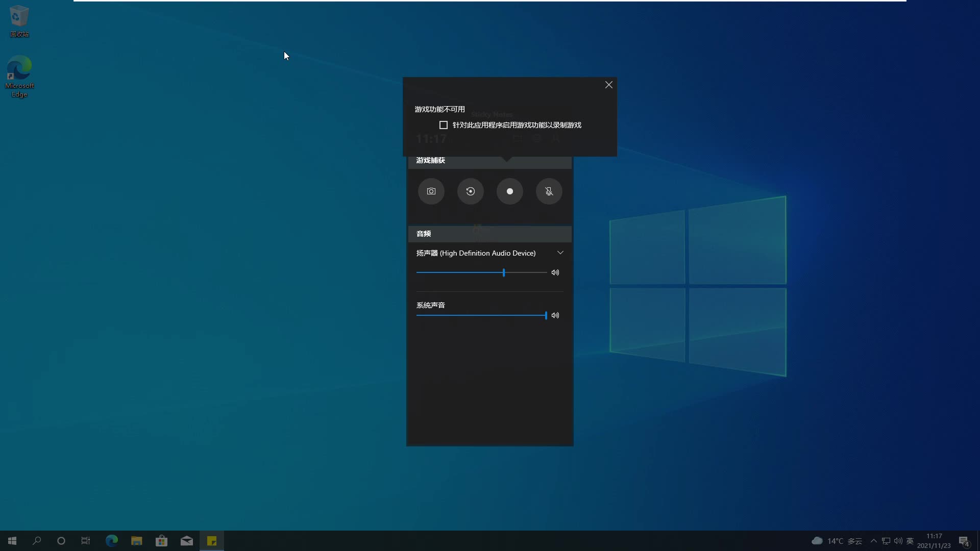Take a screenshot with camera icon
Image resolution: width=980 pixels, height=551 pixels.
[431, 191]
